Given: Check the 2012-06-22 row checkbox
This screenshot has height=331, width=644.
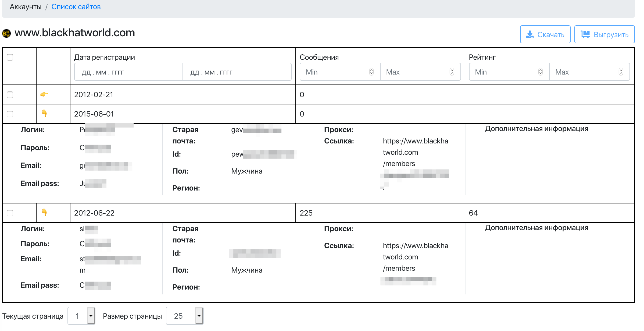Looking at the screenshot, I should (10, 213).
